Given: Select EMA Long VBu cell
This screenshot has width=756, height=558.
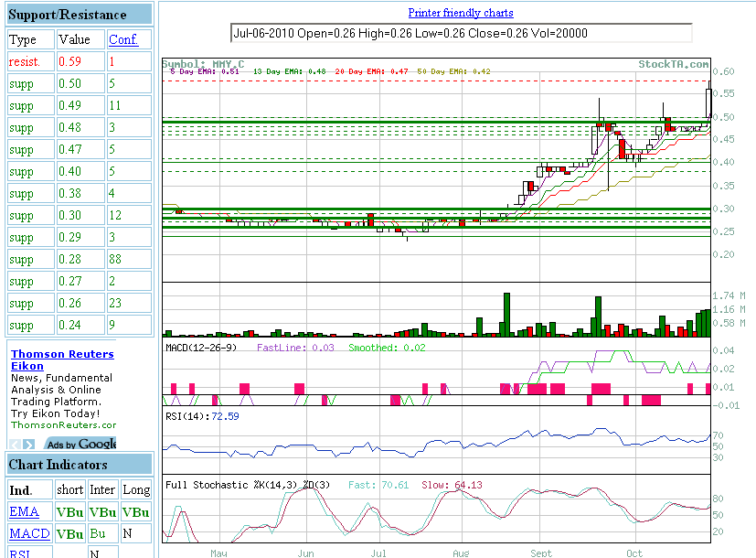Looking at the screenshot, I should pyautogui.click(x=136, y=511).
